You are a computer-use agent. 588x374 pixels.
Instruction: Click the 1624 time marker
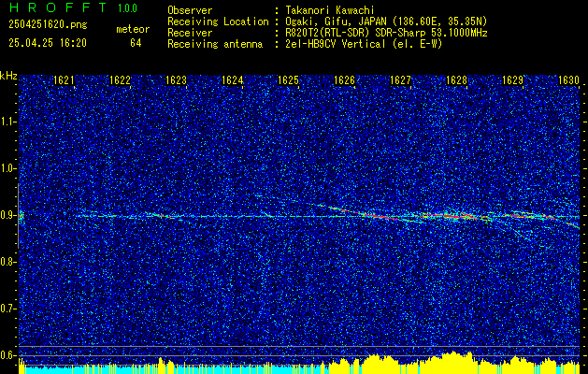pyautogui.click(x=232, y=79)
